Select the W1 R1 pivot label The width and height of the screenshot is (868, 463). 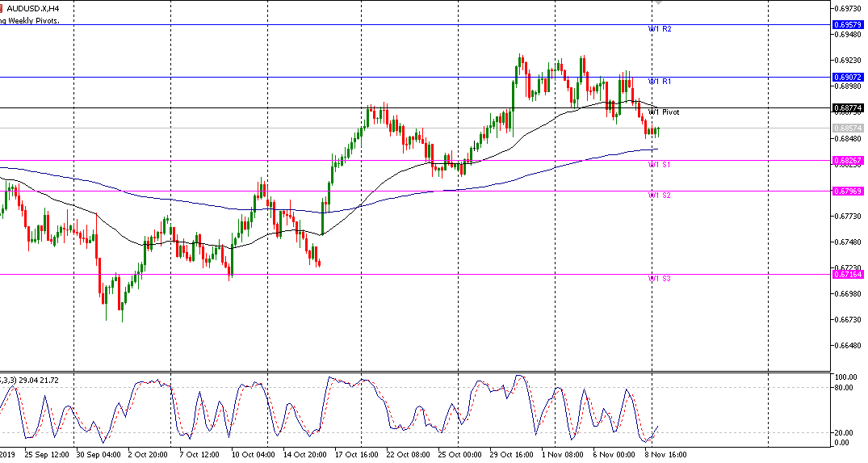click(660, 82)
